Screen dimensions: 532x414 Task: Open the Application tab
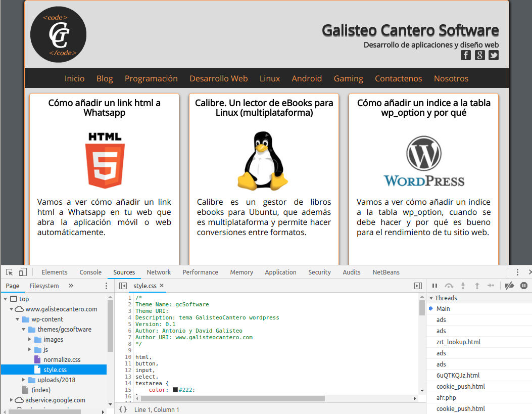pos(280,272)
